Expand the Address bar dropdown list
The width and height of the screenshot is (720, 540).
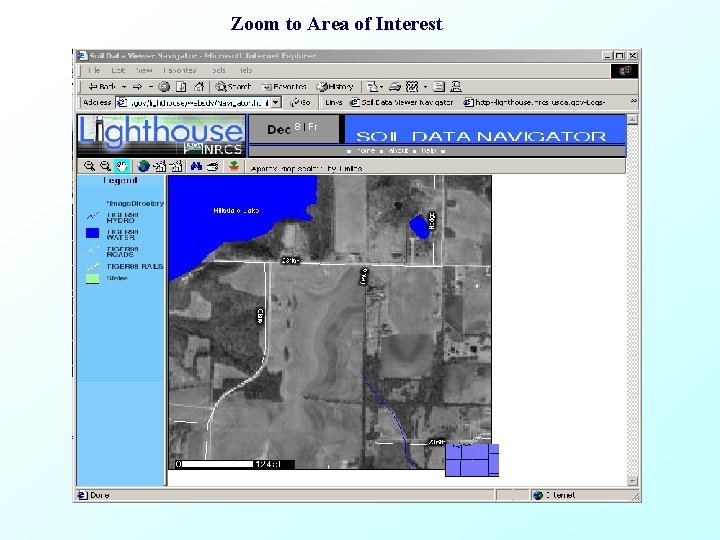[x=276, y=102]
